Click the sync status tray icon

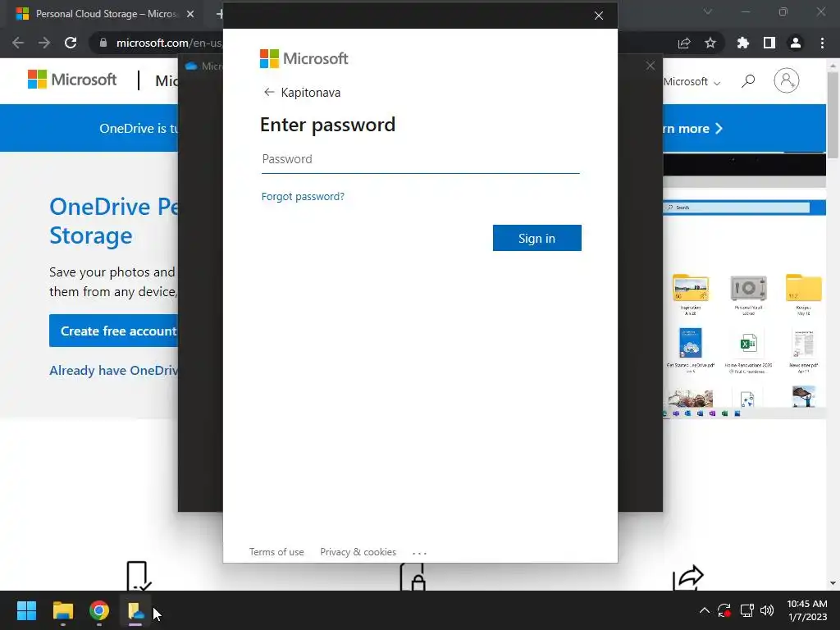(x=724, y=610)
